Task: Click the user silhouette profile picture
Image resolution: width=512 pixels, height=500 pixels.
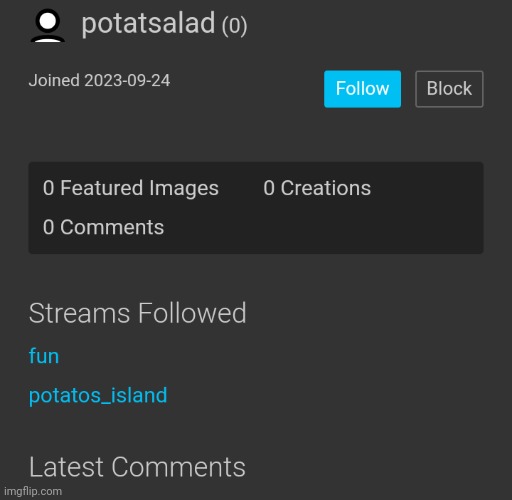Action: [48, 25]
